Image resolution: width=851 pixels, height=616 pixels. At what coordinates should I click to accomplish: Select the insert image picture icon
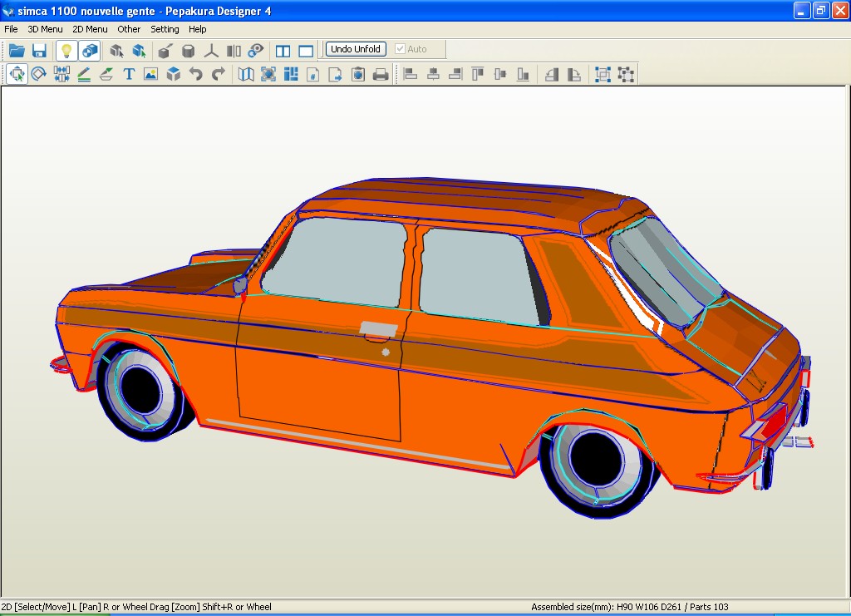(150, 74)
